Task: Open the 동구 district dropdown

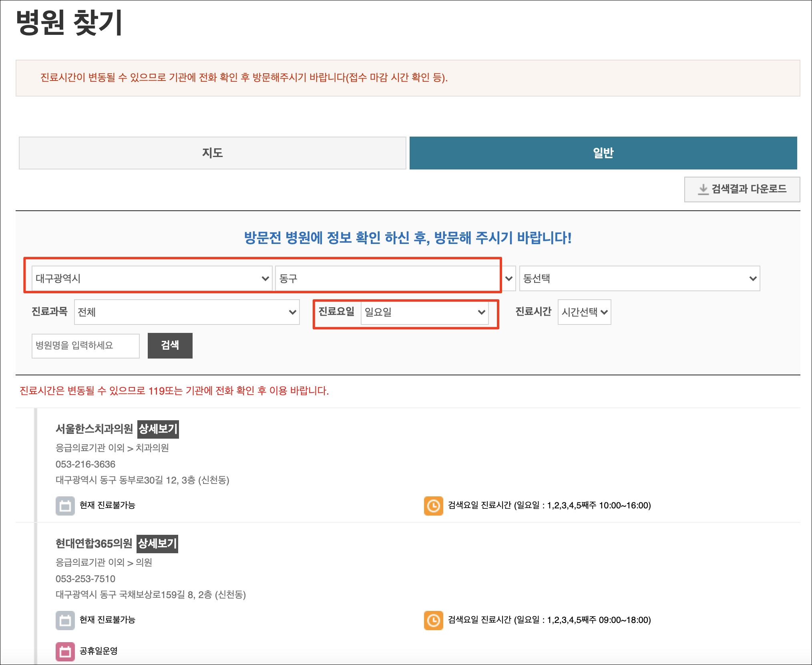Action: point(395,278)
